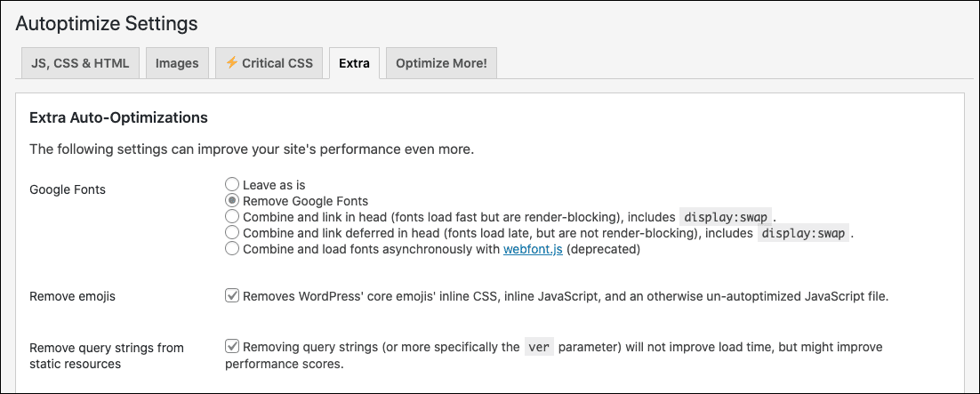The image size is (980, 394).
Task: Click the Autoptimize Settings page title
Action: [x=106, y=24]
